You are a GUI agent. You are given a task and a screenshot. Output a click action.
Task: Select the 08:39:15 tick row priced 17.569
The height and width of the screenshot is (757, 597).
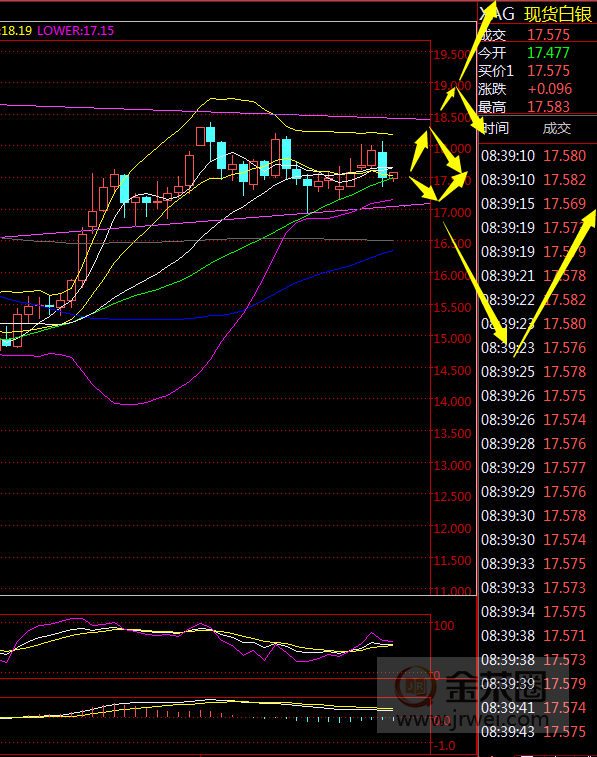(533, 204)
